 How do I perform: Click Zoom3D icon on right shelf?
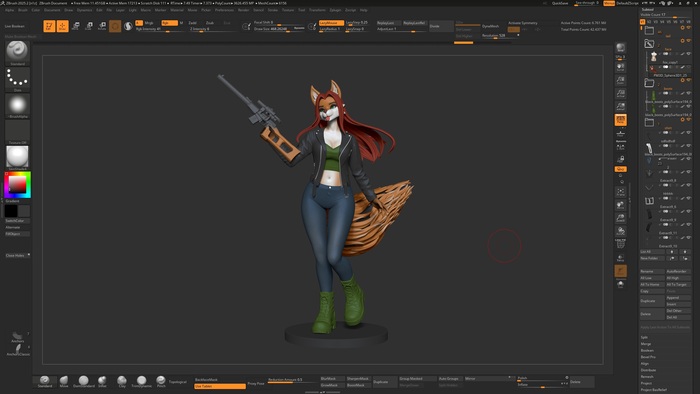(621, 218)
